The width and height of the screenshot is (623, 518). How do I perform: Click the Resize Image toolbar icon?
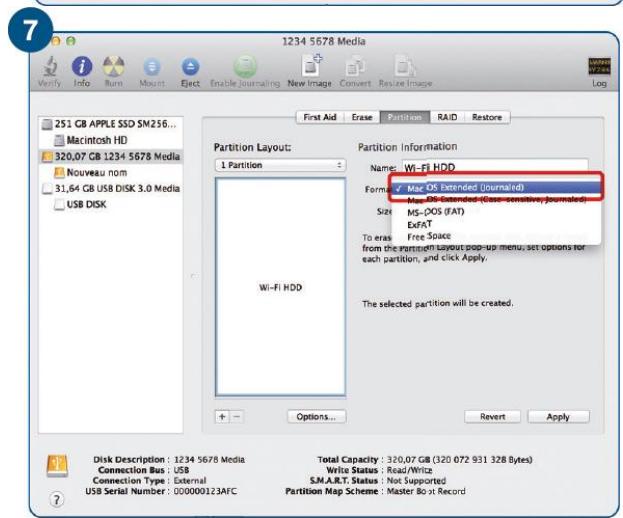404,66
